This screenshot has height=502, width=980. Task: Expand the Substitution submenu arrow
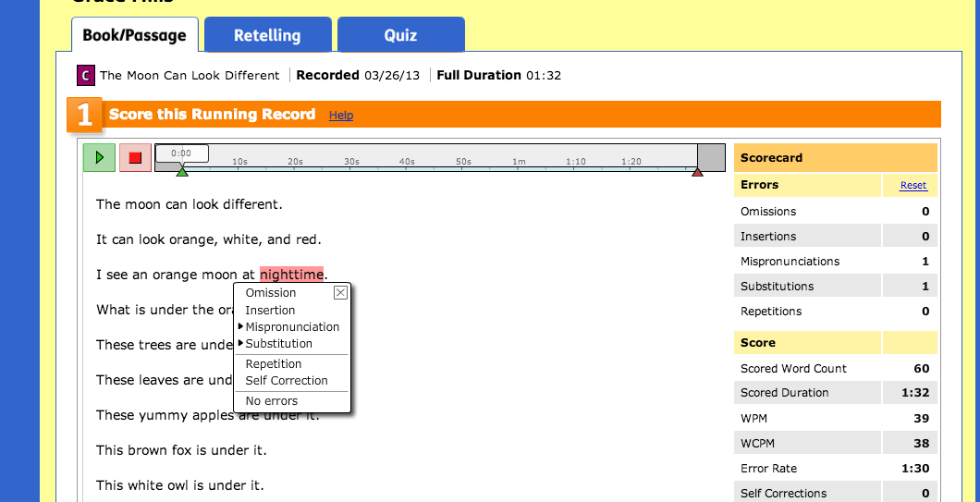click(x=240, y=343)
